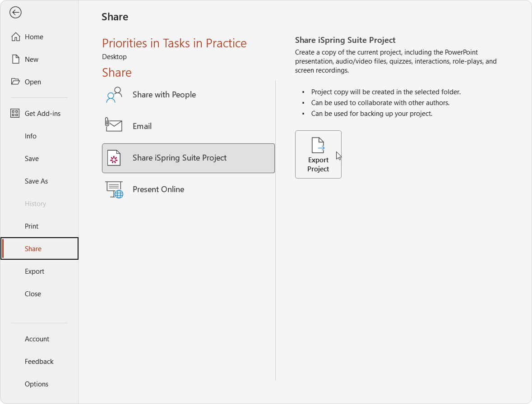Click the New blank page icon
This screenshot has width=532, height=404.
[x=16, y=60]
